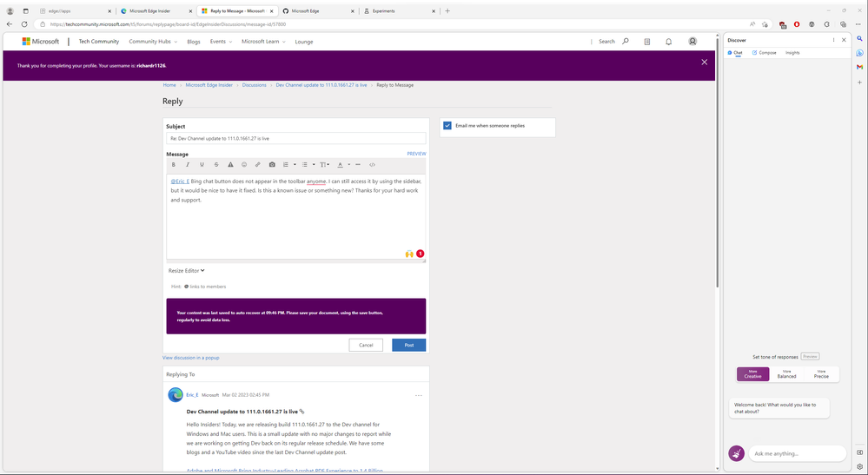Open bulleted list style dropdown arrow
This screenshot has width=868, height=475.
coord(314,165)
